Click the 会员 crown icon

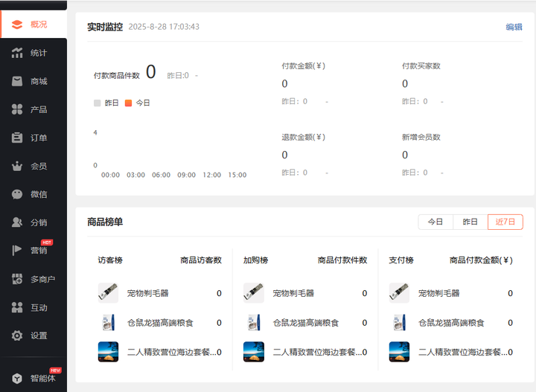tap(17, 166)
